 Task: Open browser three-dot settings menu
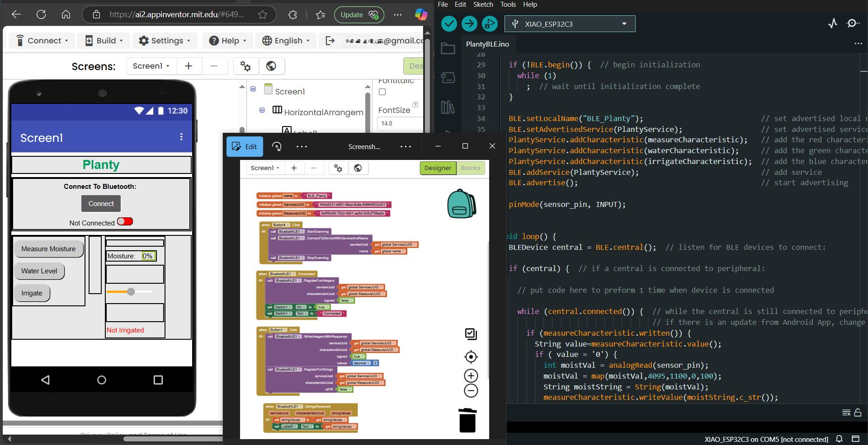point(397,14)
